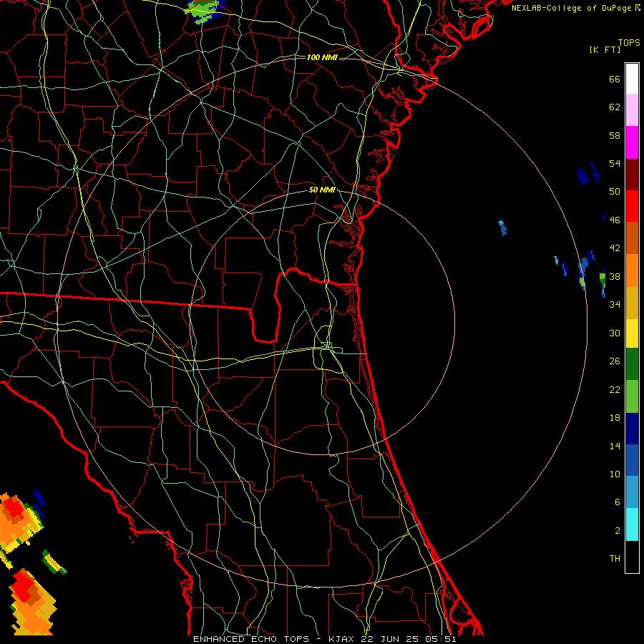
Task: Click the TOPS legend title
Action: (x=629, y=43)
